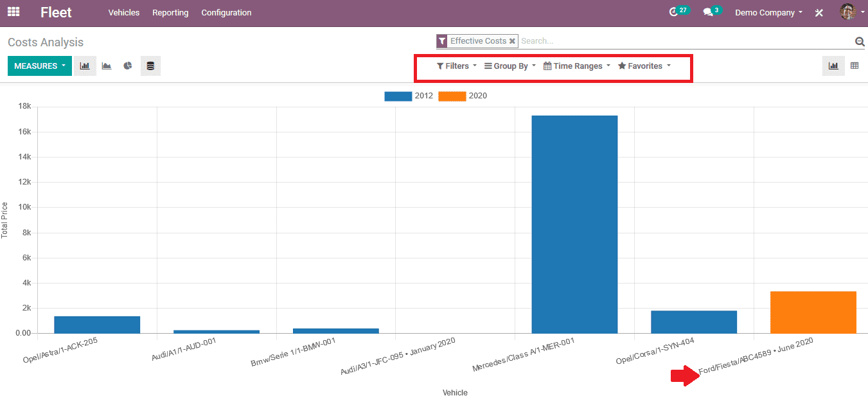Expand the Time Ranges dropdown

(x=577, y=66)
